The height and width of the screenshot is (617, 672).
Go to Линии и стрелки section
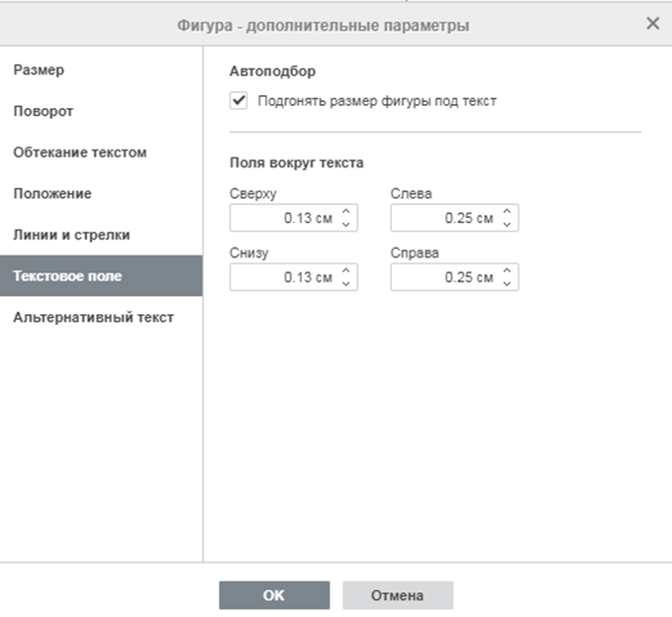[x=101, y=235]
